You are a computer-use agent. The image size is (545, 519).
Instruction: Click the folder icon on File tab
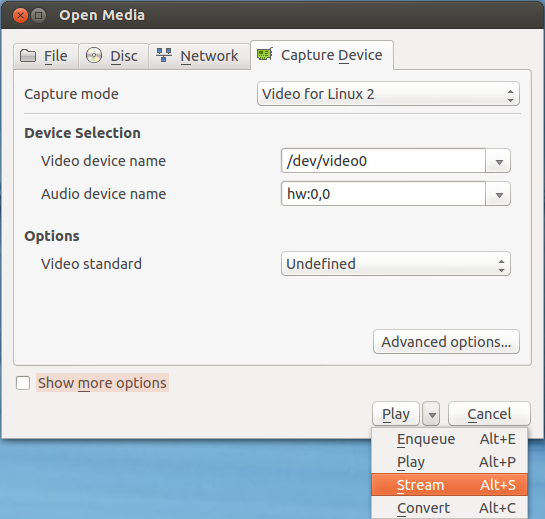[x=28, y=56]
